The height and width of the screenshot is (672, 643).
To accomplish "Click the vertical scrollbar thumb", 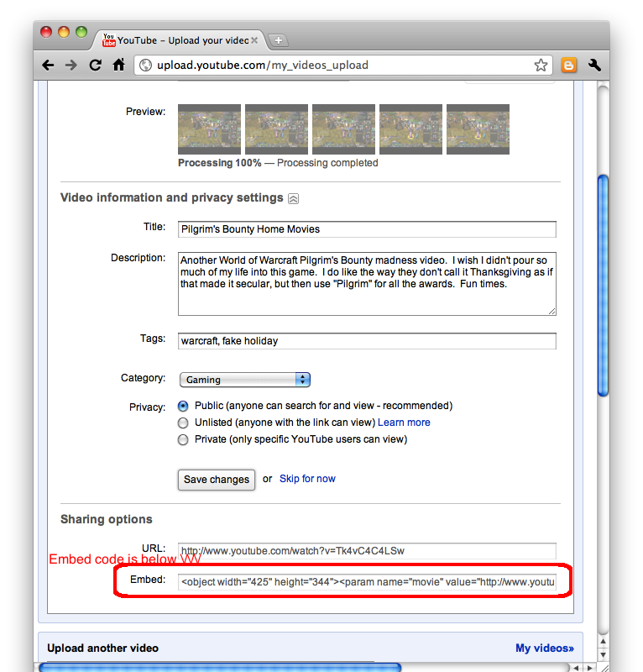I will pos(604,286).
